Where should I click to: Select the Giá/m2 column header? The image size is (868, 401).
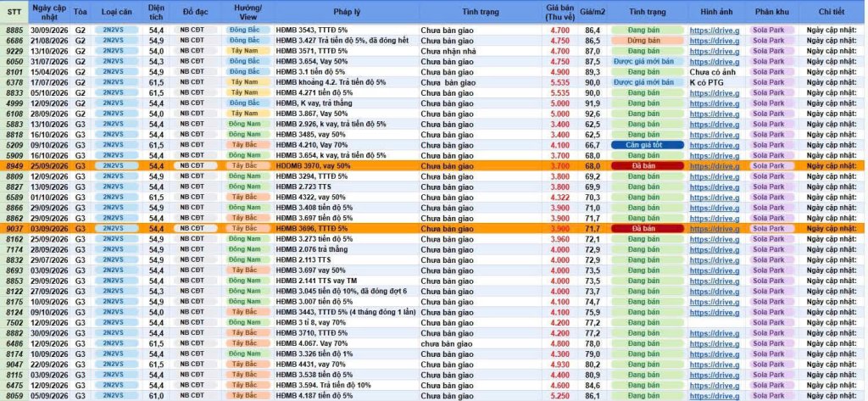592,12
